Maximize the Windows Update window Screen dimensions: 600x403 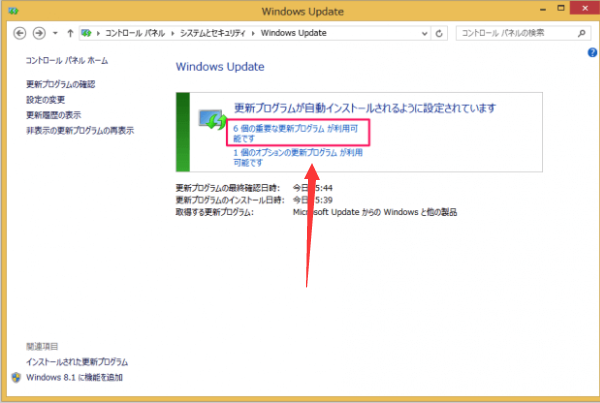tap(561, 8)
